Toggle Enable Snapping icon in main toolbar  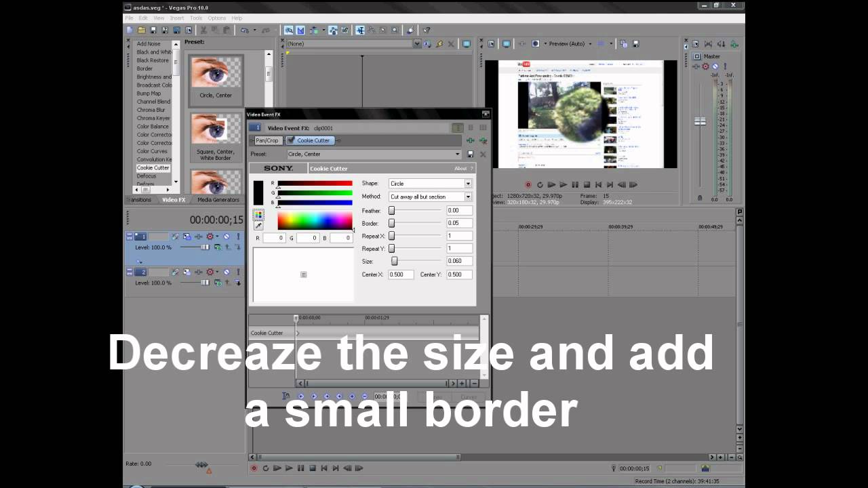(x=289, y=30)
